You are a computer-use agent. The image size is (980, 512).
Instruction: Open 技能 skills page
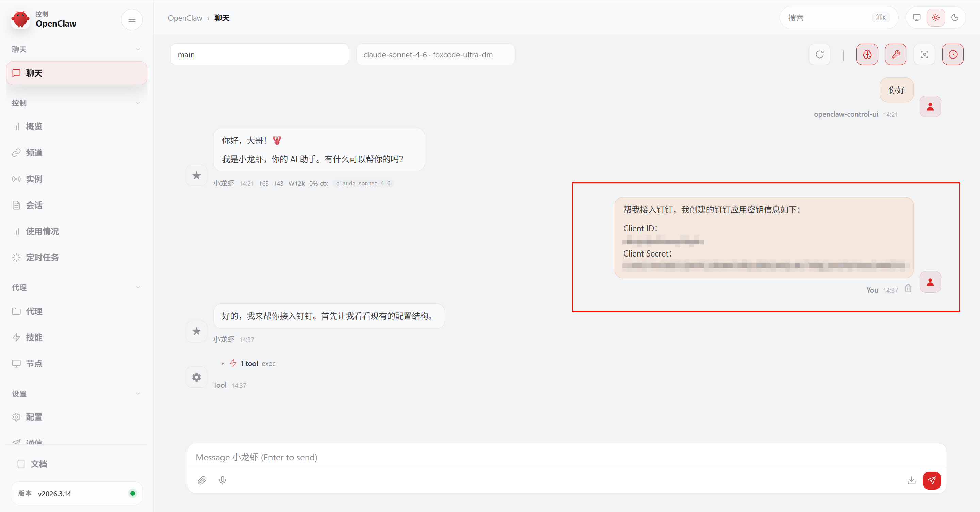point(77,337)
